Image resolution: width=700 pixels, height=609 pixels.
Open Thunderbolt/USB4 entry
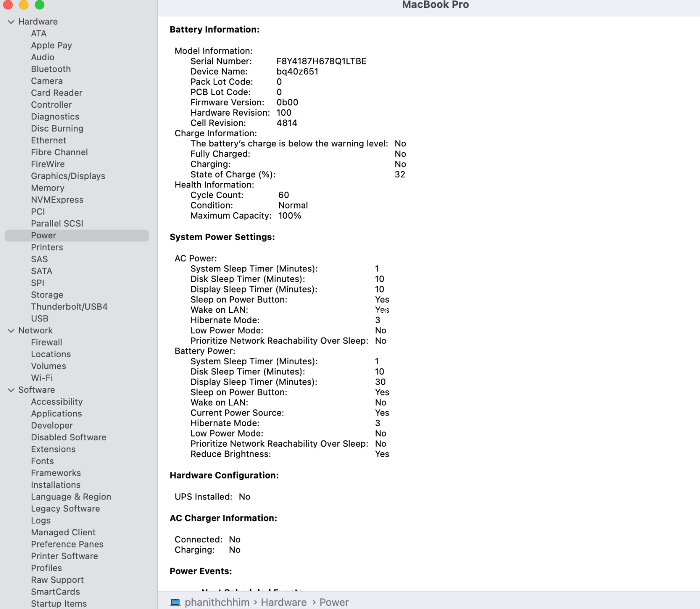pos(69,307)
